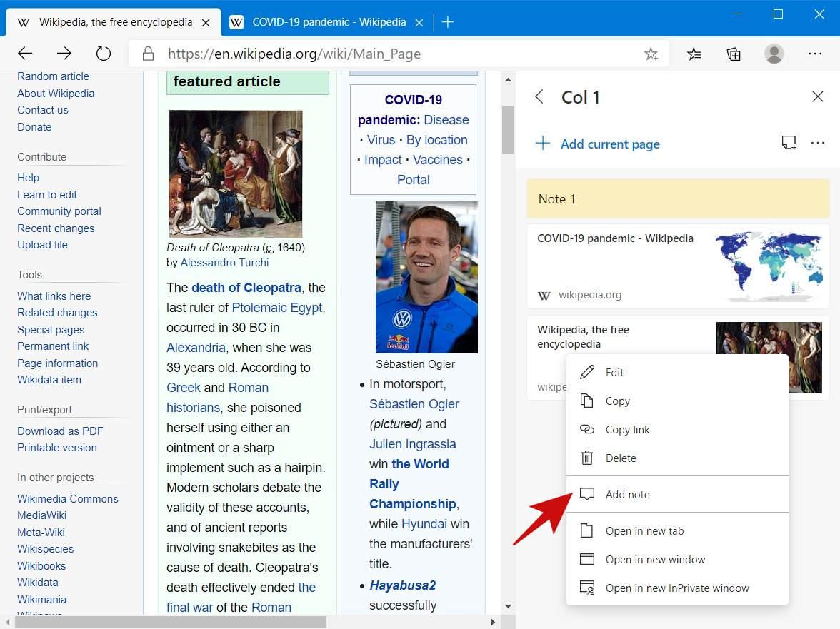Open browser Settings and more menu
The width and height of the screenshot is (840, 629).
(x=815, y=54)
